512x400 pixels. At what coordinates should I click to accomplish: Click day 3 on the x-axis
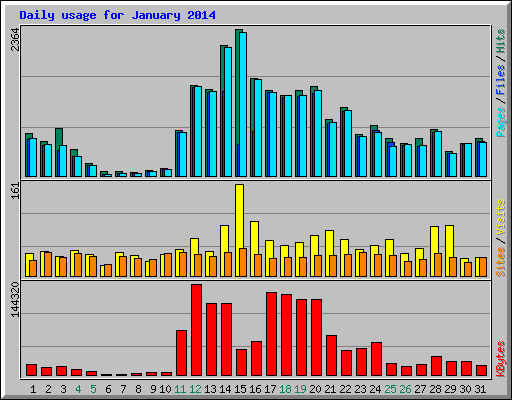coord(63,389)
